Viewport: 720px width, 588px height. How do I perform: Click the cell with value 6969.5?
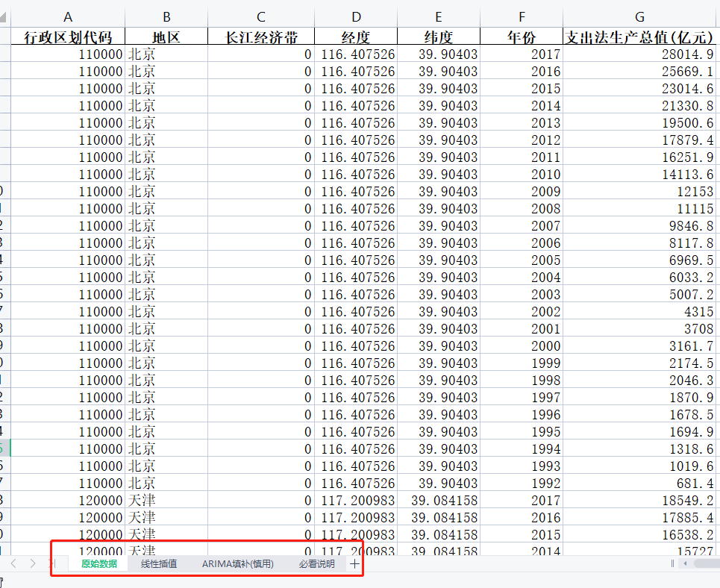tap(639, 260)
